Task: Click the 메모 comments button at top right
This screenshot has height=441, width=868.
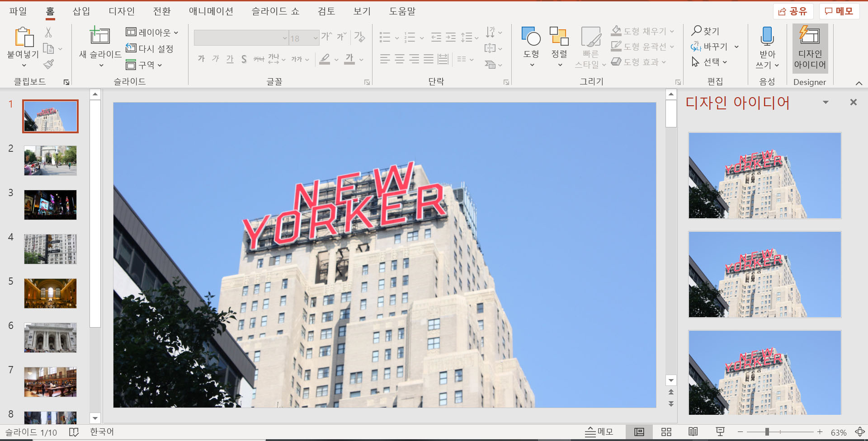Action: click(839, 11)
